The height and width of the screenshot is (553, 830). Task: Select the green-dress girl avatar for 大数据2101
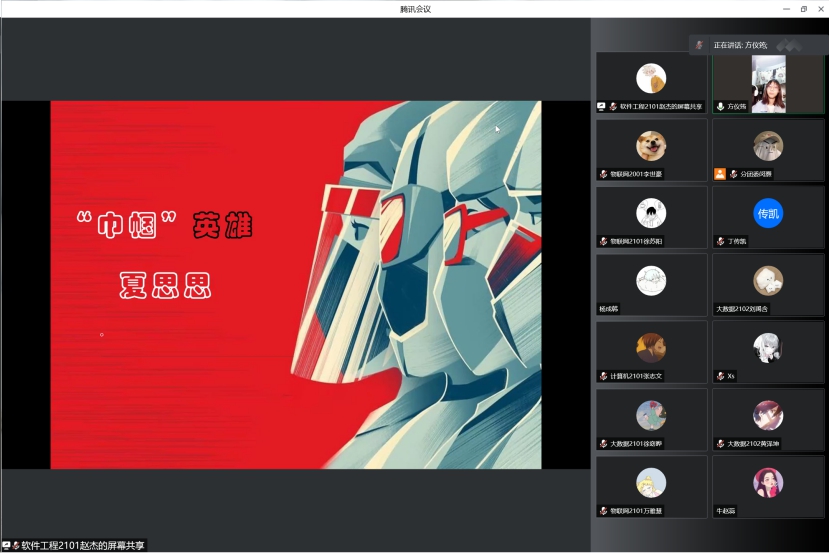[x=651, y=415]
